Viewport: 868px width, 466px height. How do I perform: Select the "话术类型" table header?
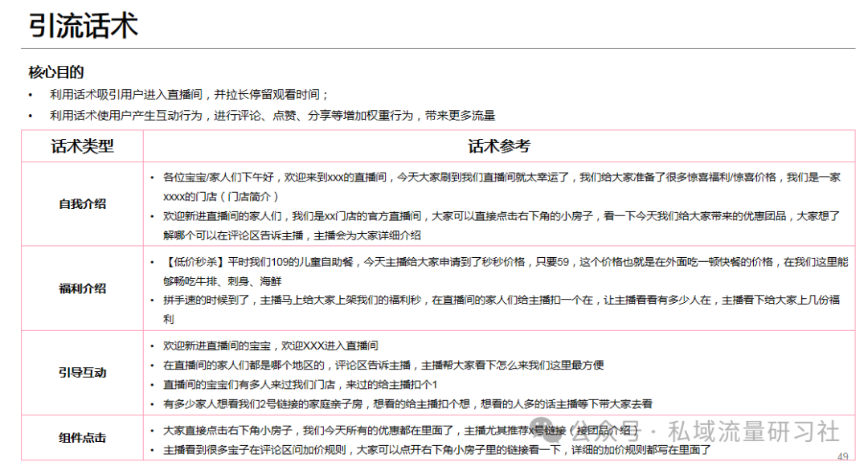click(x=83, y=146)
